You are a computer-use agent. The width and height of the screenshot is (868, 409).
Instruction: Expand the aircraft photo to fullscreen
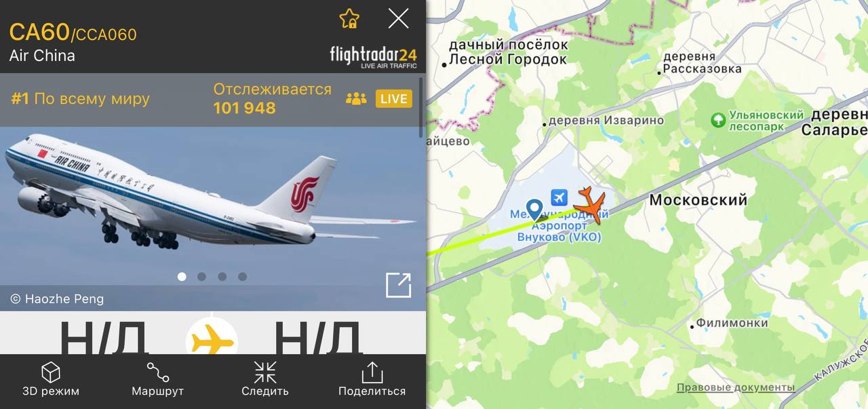pyautogui.click(x=399, y=285)
